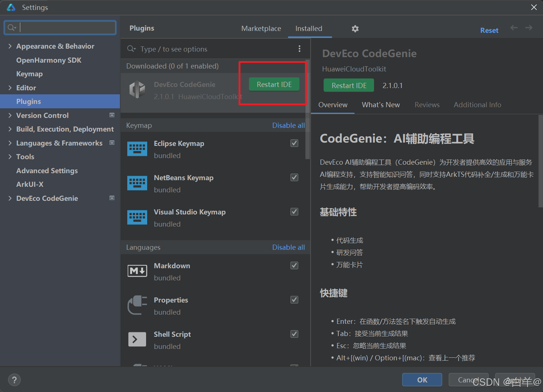Click the Settings app logo icon
Image resolution: width=543 pixels, height=392 pixels.
(10, 7)
